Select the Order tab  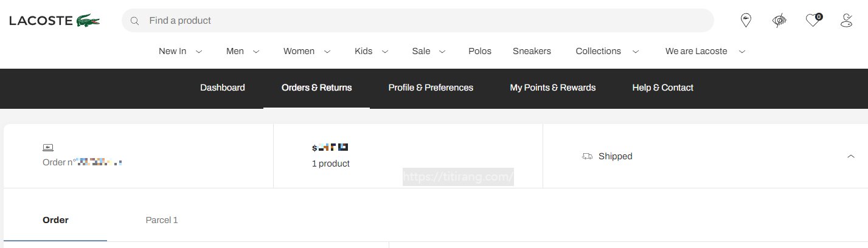55,220
